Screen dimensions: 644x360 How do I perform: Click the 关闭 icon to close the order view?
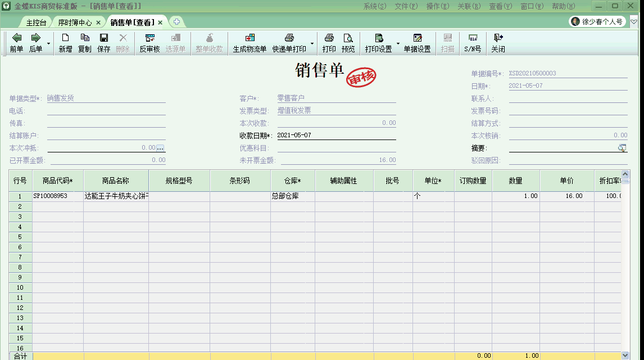pos(497,43)
